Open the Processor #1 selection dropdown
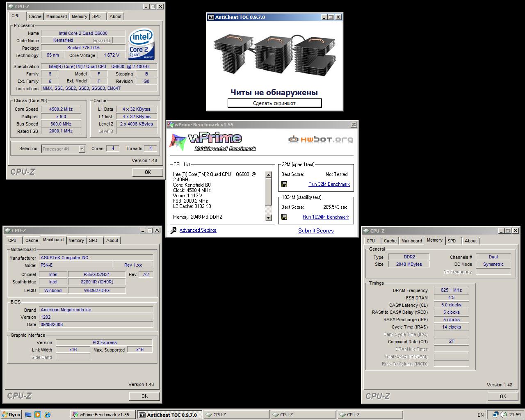The image size is (525, 420). click(x=82, y=149)
